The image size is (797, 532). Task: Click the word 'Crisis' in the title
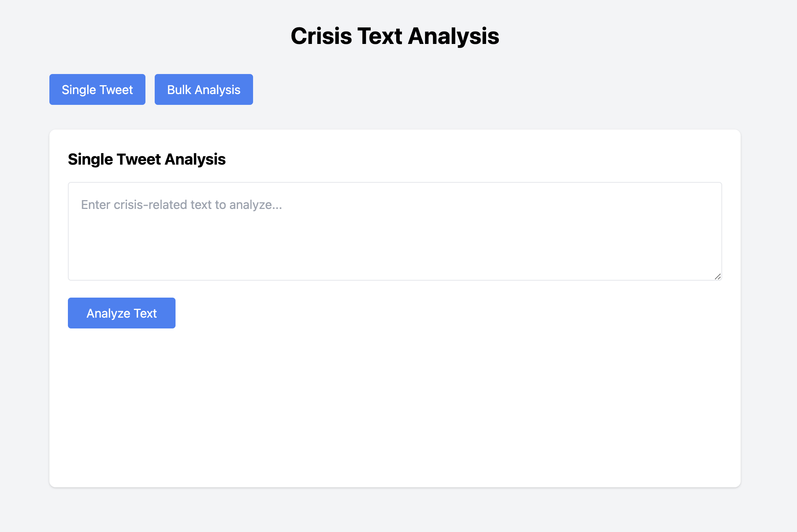pos(321,36)
